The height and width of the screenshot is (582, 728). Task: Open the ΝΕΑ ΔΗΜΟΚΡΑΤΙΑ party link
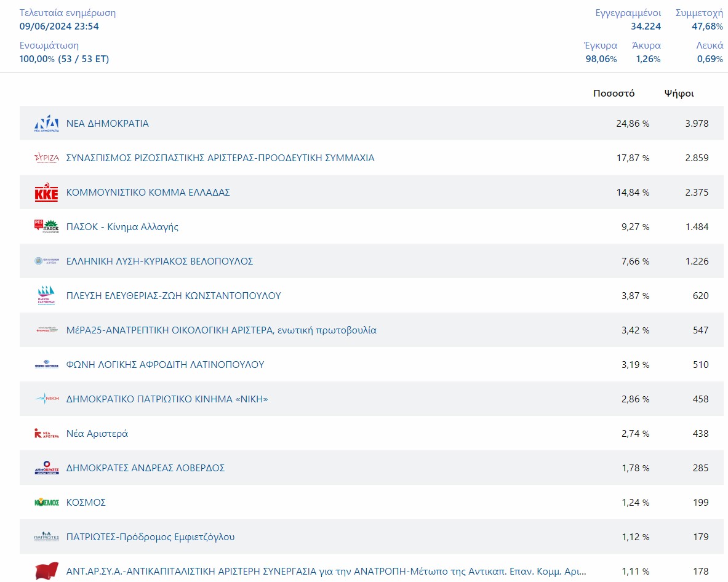click(108, 124)
